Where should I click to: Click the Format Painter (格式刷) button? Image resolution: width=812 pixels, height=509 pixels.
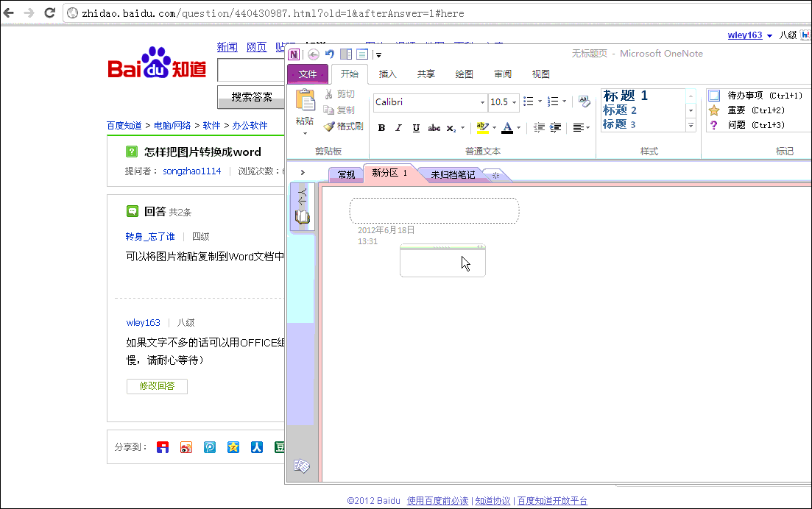(343, 127)
